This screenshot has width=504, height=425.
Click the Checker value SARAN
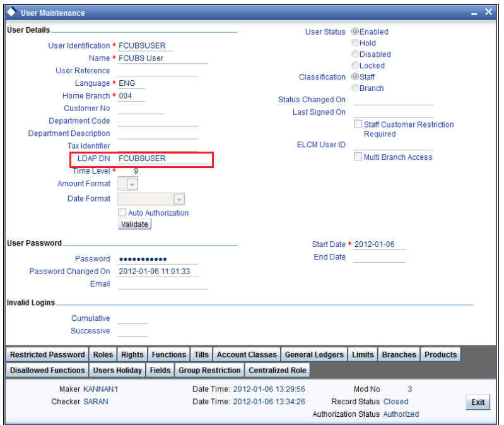(x=96, y=402)
